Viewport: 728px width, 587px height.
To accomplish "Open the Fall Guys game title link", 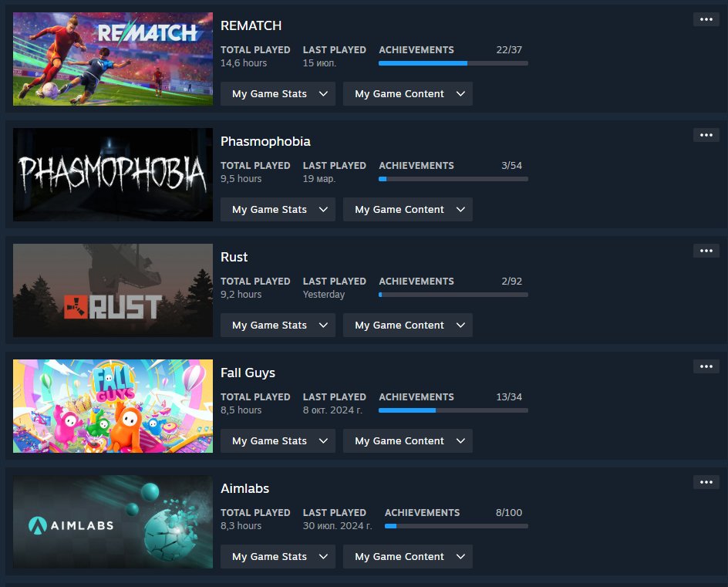I will [x=248, y=373].
